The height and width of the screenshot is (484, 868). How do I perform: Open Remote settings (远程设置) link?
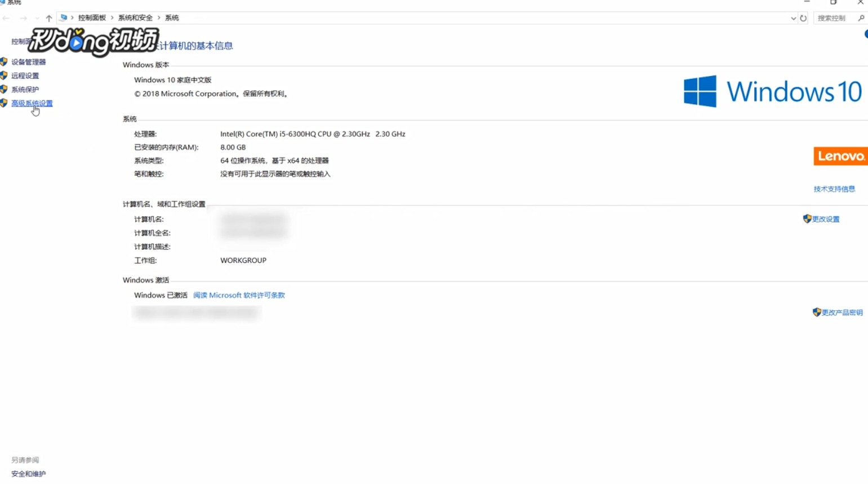(x=25, y=75)
